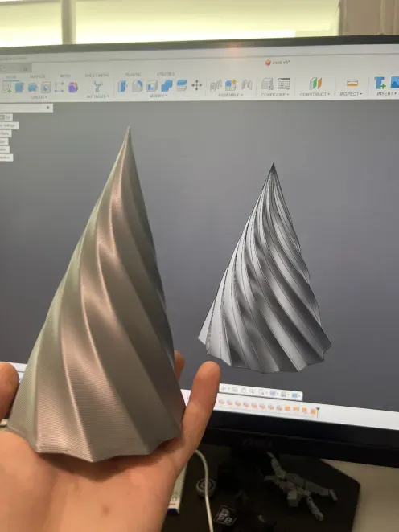The width and height of the screenshot is (399, 532).
Task: Click the Configure model icon
Action: click(267, 84)
